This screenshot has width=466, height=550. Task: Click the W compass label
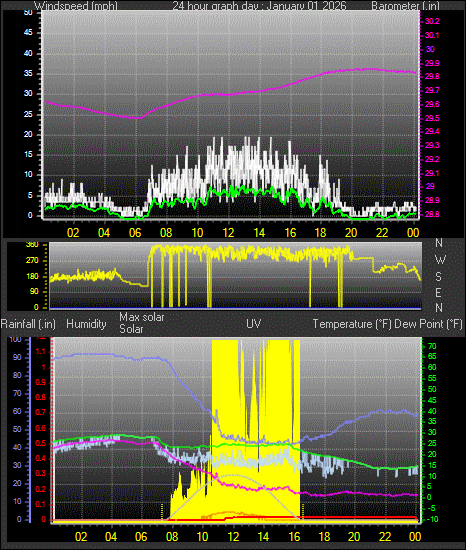[x=440, y=260]
